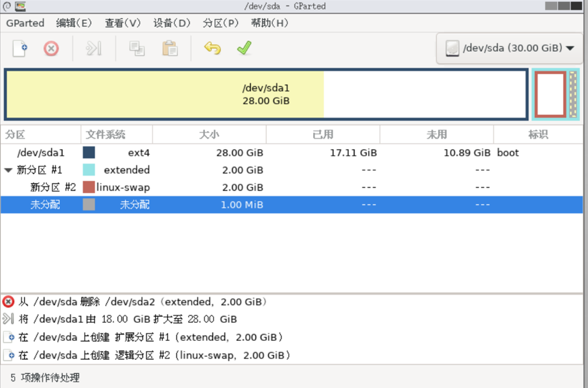588x388 pixels.
Task: Click the 28.00 GiB size cell
Action: (x=240, y=153)
